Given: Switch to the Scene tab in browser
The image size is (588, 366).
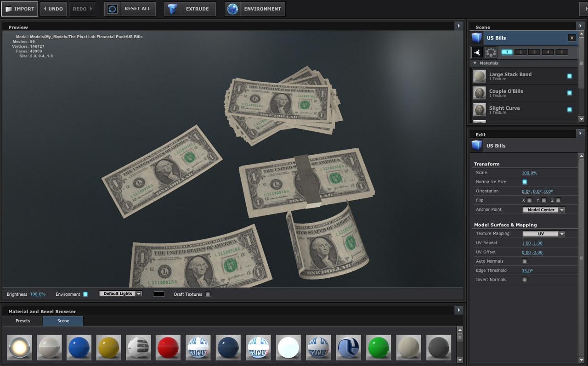Looking at the screenshot, I should [63, 321].
